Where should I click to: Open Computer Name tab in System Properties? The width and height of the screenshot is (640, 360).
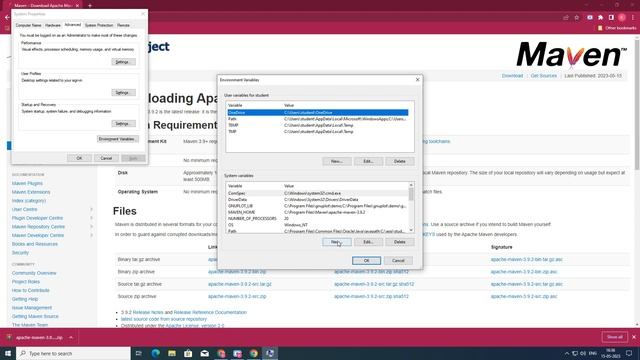(x=28, y=25)
